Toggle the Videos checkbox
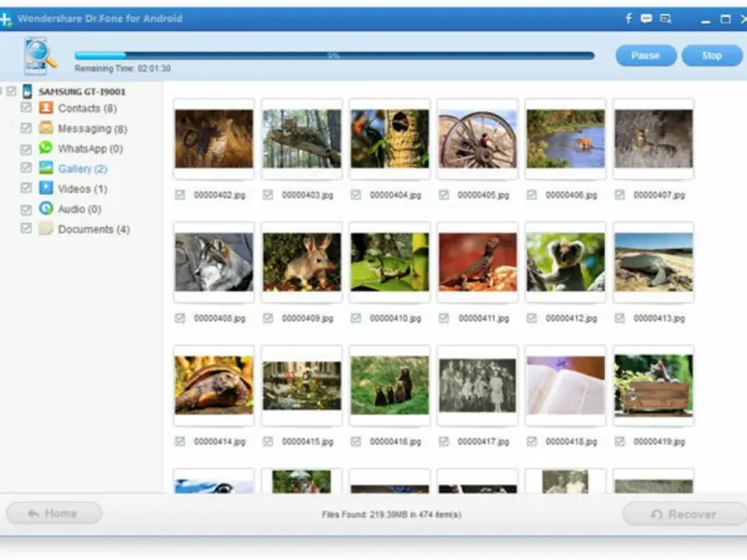The width and height of the screenshot is (747, 560). [x=26, y=189]
